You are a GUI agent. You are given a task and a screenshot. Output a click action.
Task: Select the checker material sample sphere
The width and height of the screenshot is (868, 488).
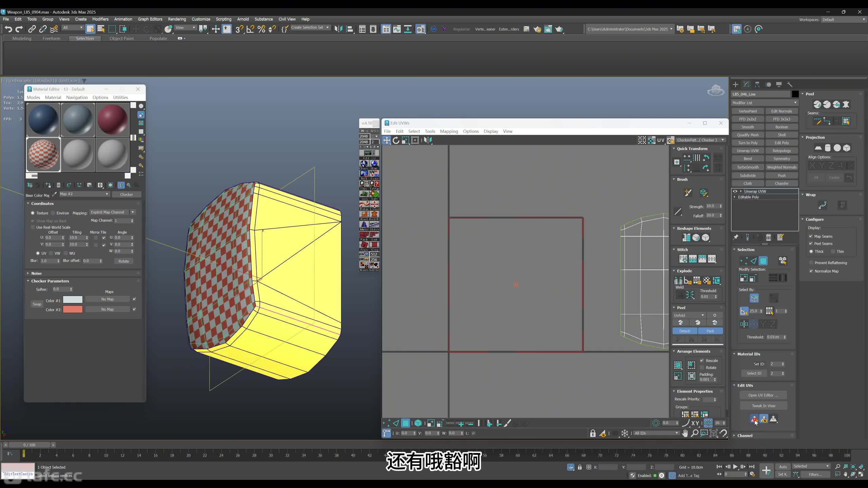[43, 155]
